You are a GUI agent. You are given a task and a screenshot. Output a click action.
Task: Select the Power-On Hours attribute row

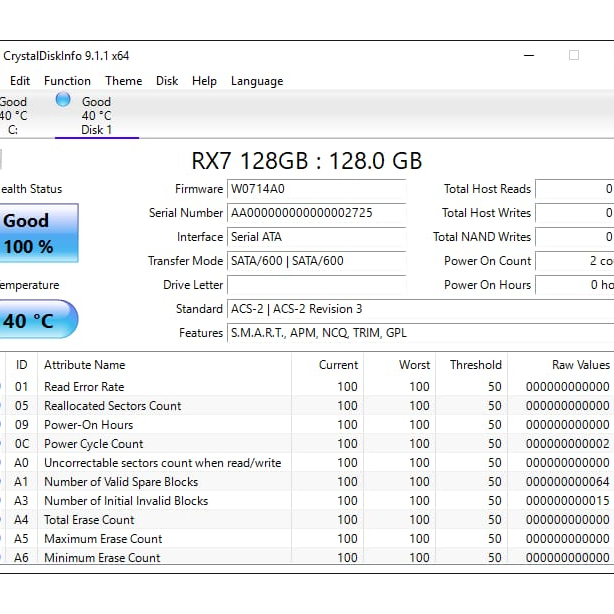coord(307,425)
